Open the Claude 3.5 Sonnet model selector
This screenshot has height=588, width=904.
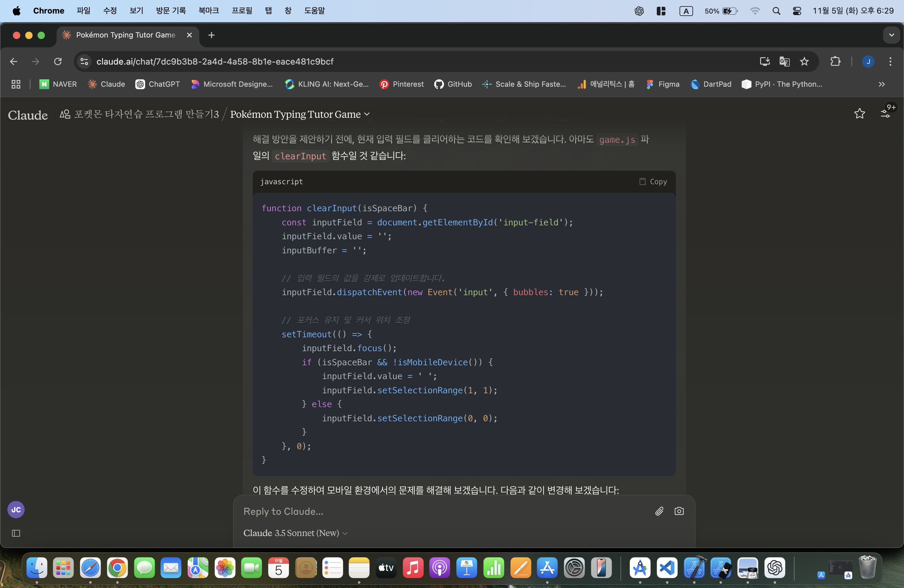pos(295,533)
